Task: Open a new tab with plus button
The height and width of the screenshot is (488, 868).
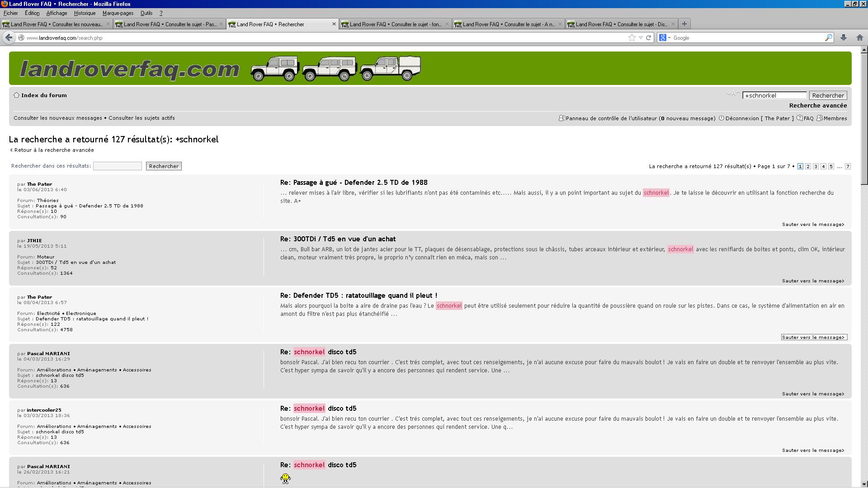Action: pos(684,24)
